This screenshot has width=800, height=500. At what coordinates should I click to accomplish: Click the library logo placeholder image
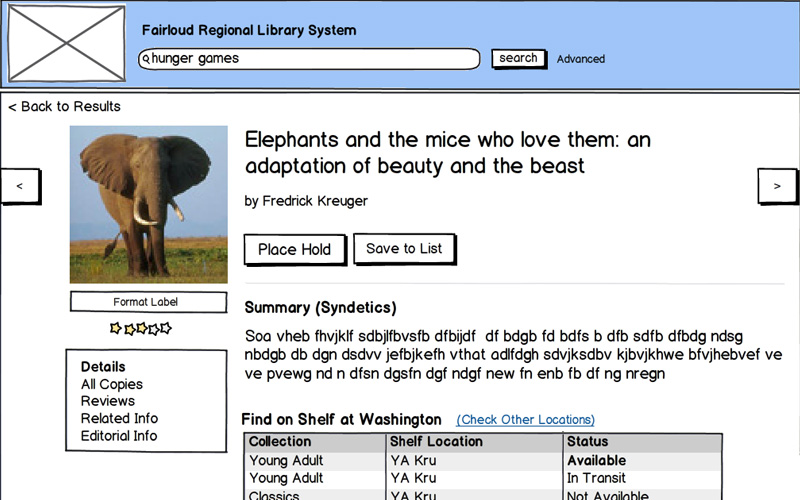66,43
